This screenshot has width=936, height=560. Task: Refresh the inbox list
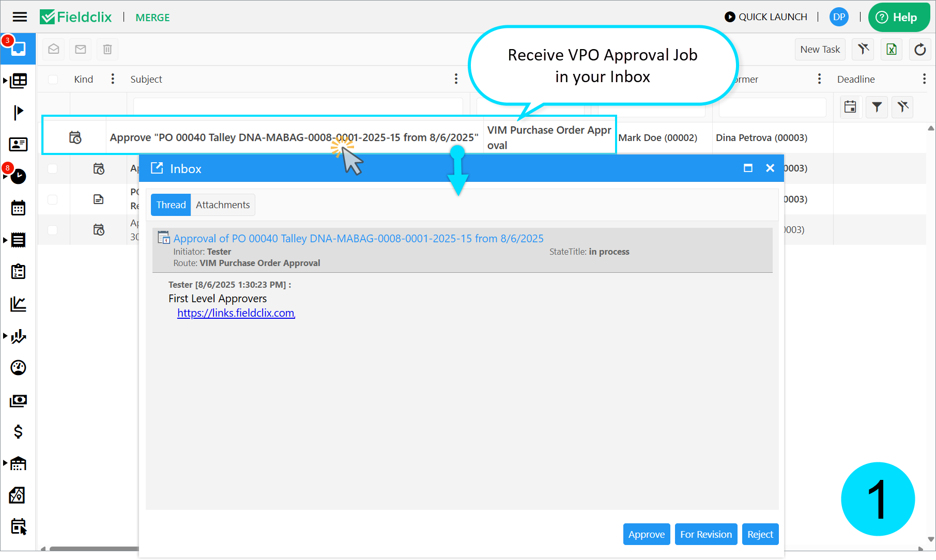[920, 49]
